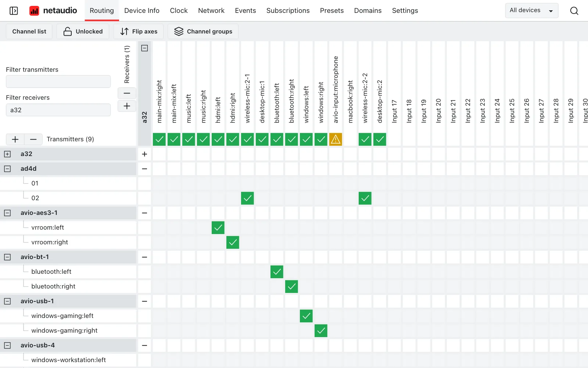Toggle the sidebar panel icon
Image resolution: width=588 pixels, height=368 pixels.
point(14,11)
